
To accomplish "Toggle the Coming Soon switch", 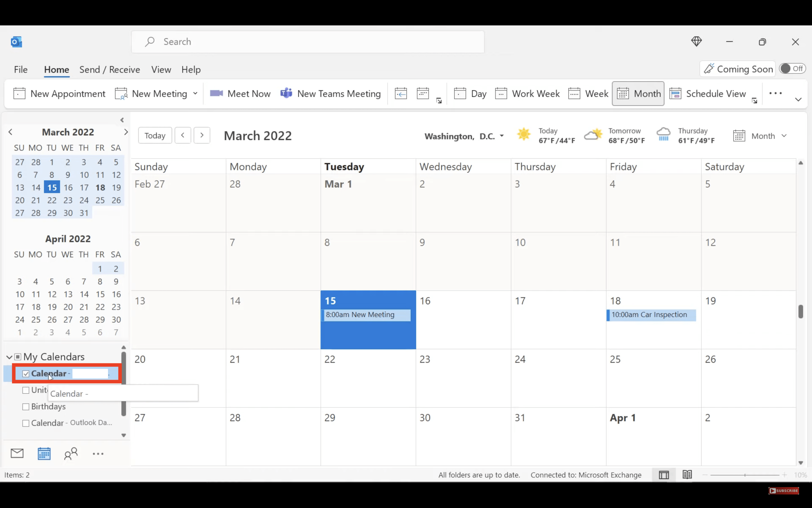I will pos(792,69).
